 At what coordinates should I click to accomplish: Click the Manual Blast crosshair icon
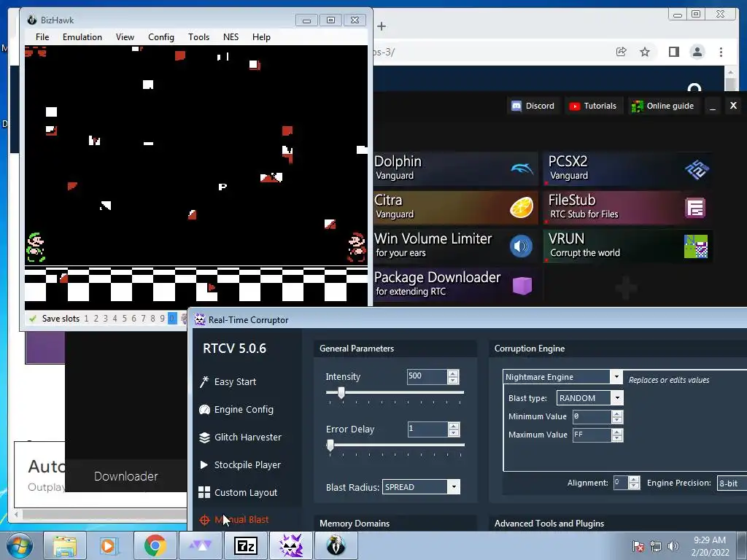point(204,520)
